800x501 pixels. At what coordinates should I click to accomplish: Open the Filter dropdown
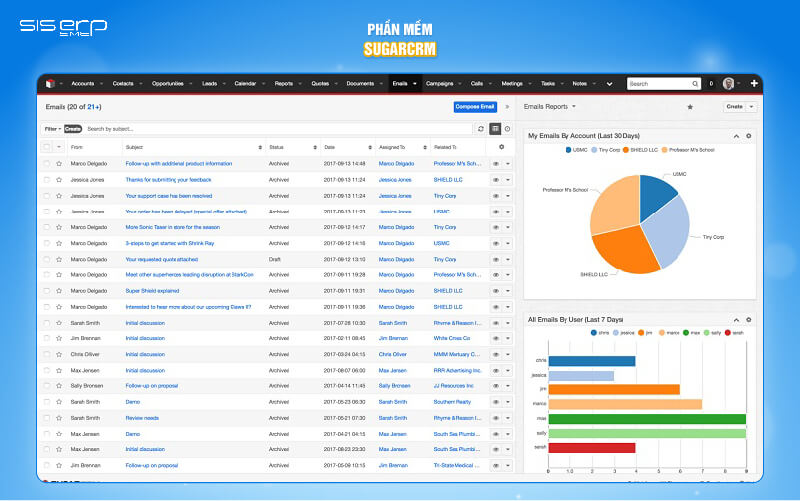click(53, 129)
